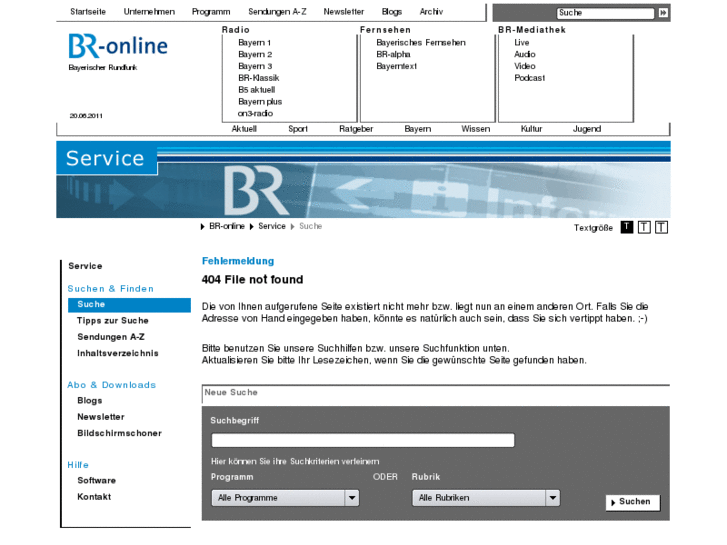The height and width of the screenshot is (545, 727).
Task: Click the top Suche search field
Action: point(606,13)
